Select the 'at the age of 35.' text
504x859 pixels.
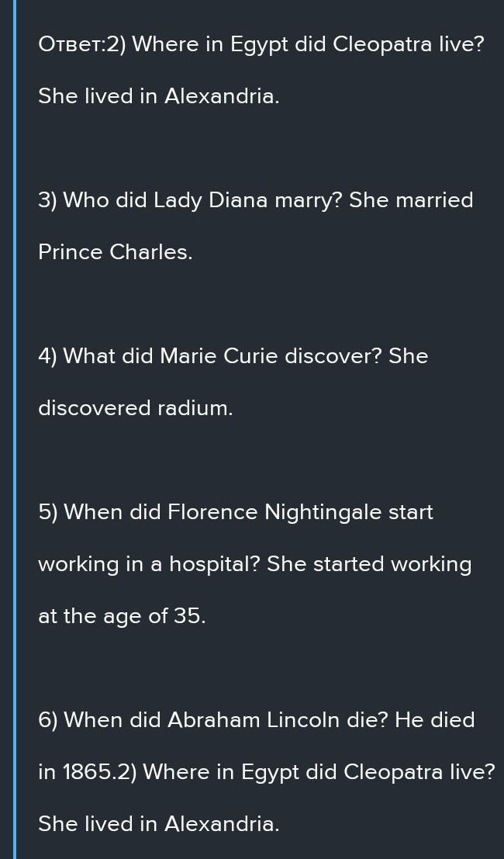click(122, 616)
